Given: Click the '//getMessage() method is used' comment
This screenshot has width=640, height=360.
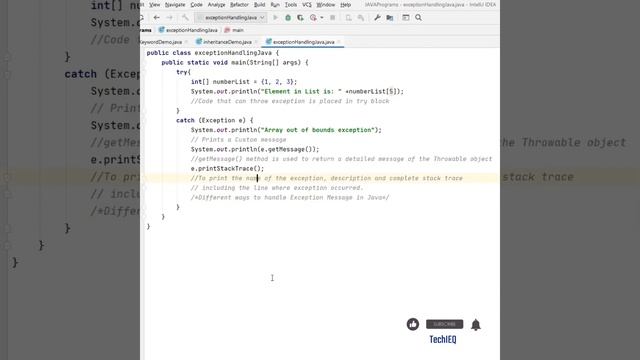Looking at the screenshot, I should click(341, 159).
